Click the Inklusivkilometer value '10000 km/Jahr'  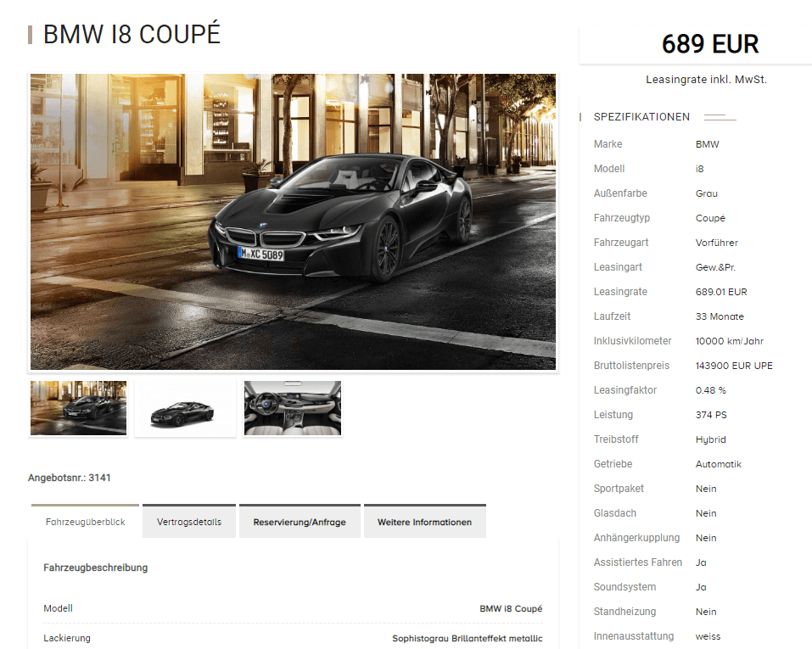(729, 341)
